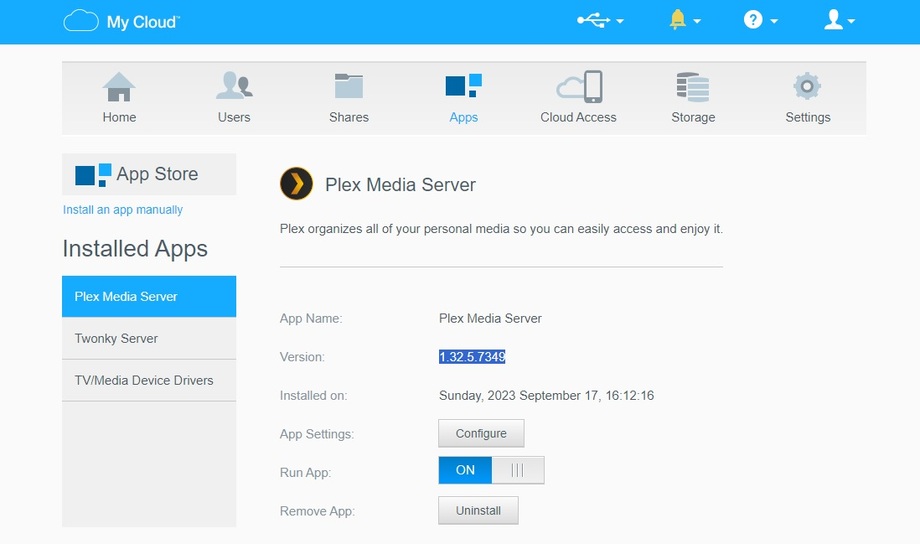Switch to the Storage tab label
The image size is (920, 544).
tap(693, 117)
